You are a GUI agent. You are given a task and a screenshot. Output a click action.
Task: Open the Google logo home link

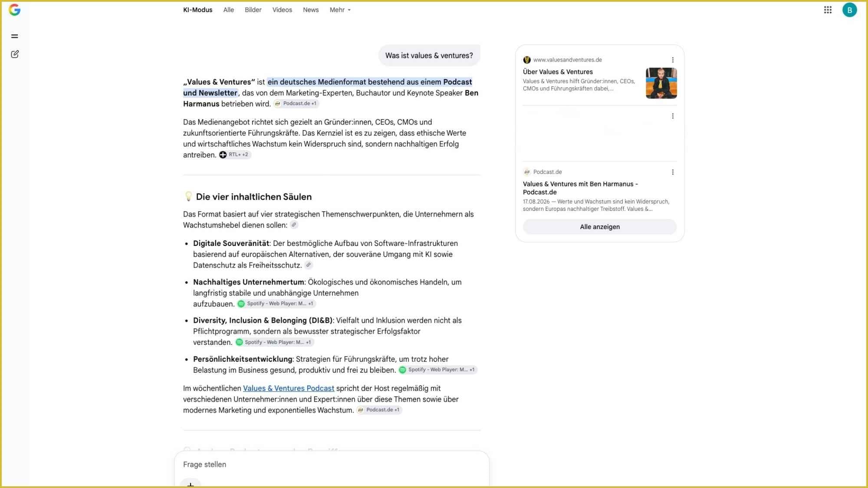14,10
